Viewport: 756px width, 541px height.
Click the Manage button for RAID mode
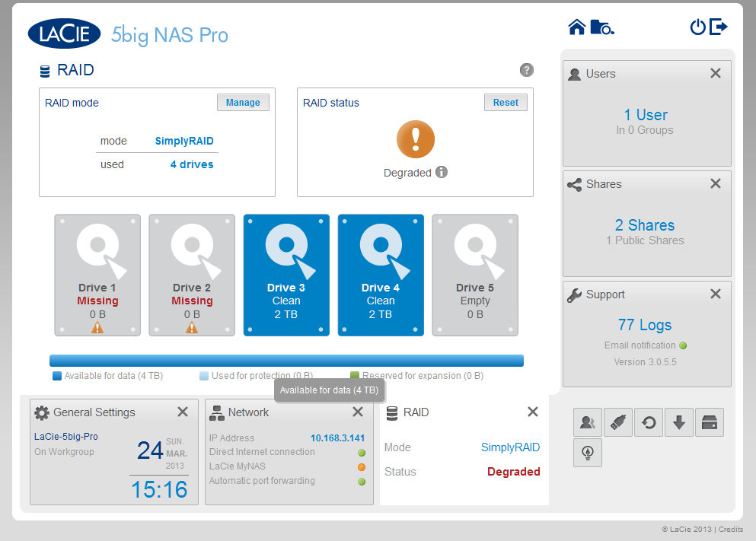tap(243, 103)
